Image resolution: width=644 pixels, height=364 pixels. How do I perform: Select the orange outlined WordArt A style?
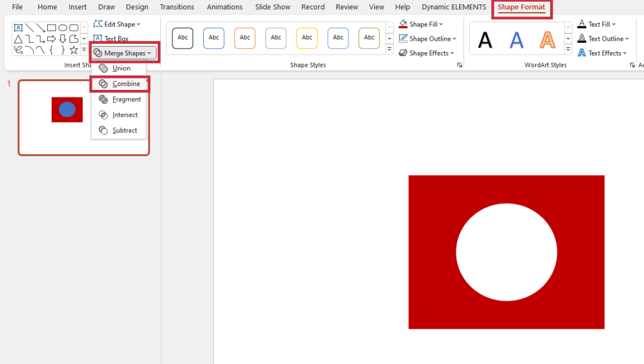point(548,40)
